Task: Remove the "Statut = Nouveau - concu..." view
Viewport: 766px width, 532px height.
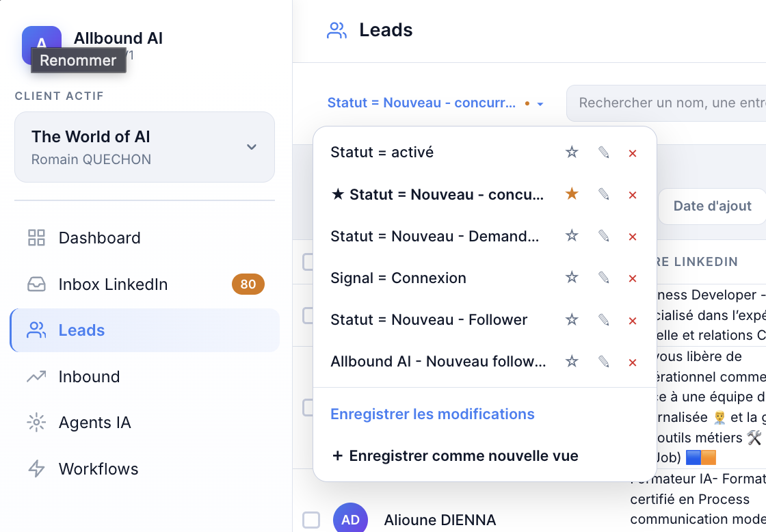Action: point(633,195)
